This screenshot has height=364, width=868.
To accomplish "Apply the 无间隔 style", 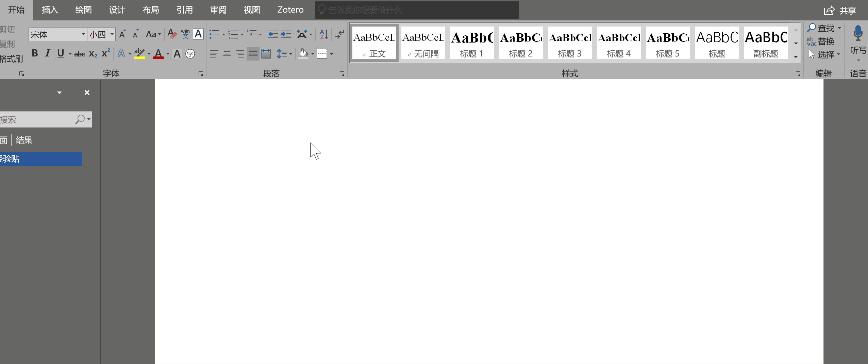I will point(423,43).
